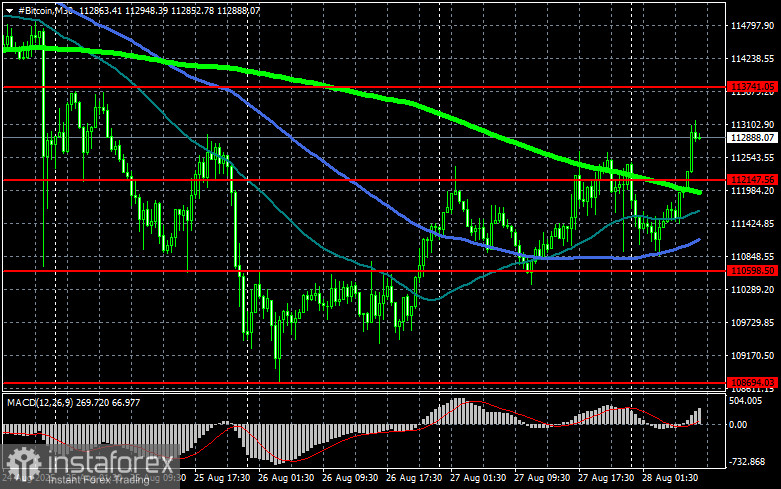Click the MACD scale value -732.868

click(x=747, y=462)
